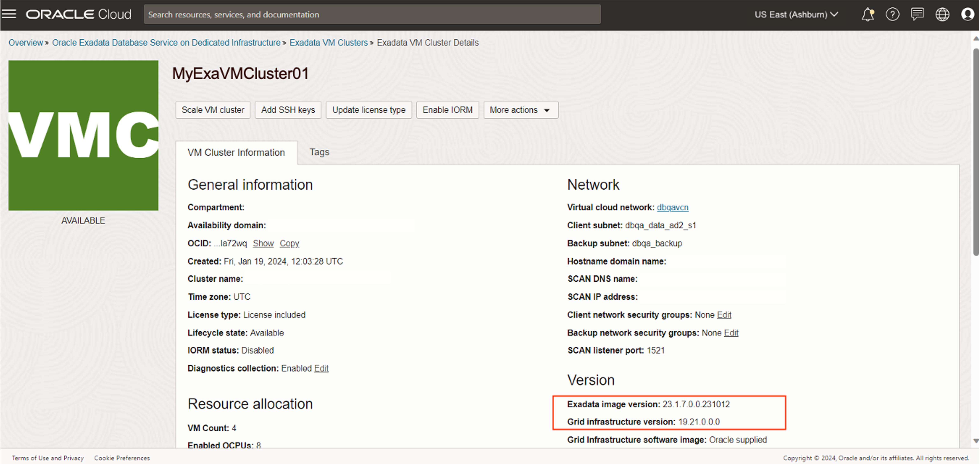
Task: Click the VM Count 4 value
Action: pos(234,428)
